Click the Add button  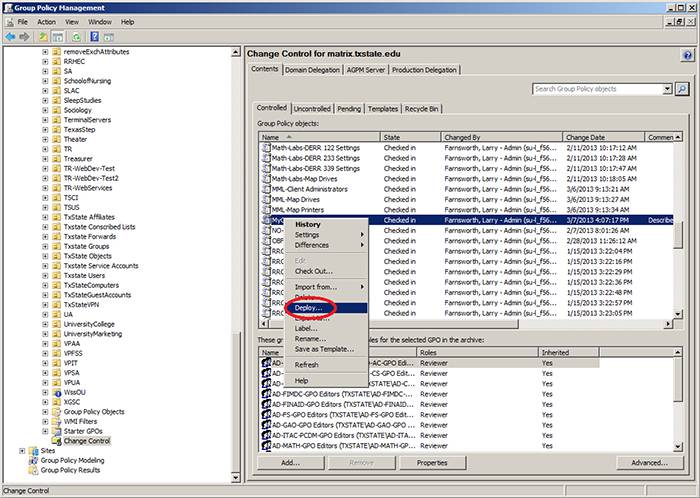[290, 463]
